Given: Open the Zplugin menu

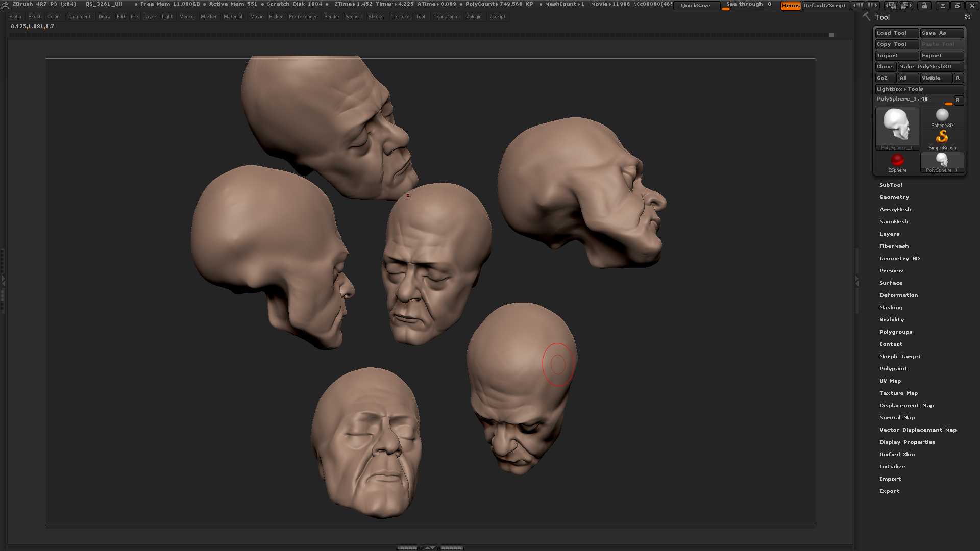Looking at the screenshot, I should tap(474, 17).
